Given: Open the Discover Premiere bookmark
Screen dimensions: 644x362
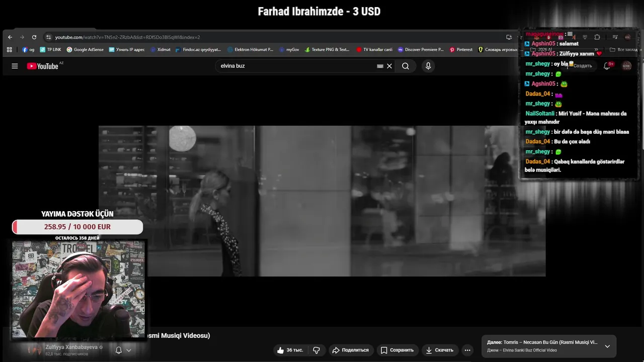Looking at the screenshot, I should (x=421, y=50).
